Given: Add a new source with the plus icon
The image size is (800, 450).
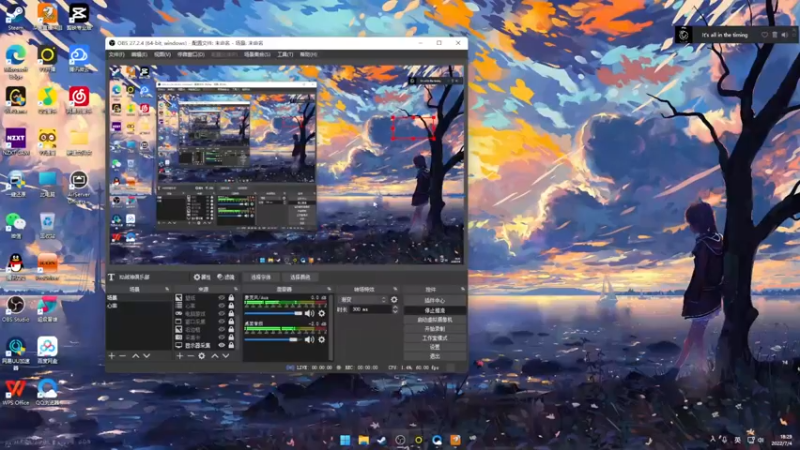Looking at the screenshot, I should coord(180,356).
